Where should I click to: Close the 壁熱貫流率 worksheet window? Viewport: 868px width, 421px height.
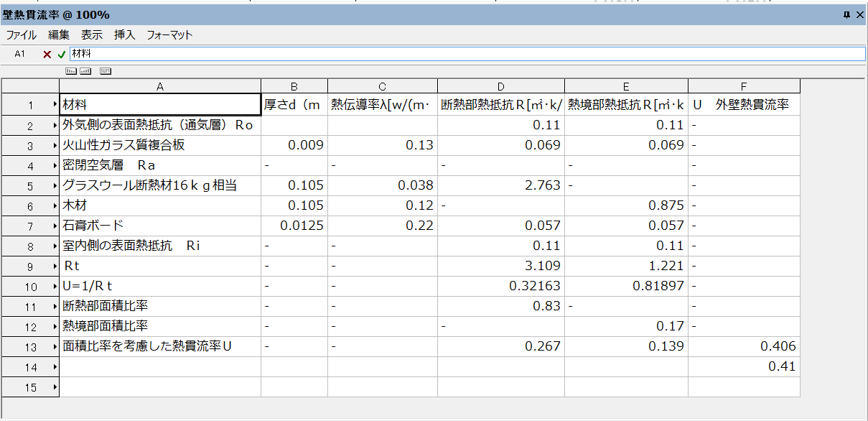(x=859, y=14)
